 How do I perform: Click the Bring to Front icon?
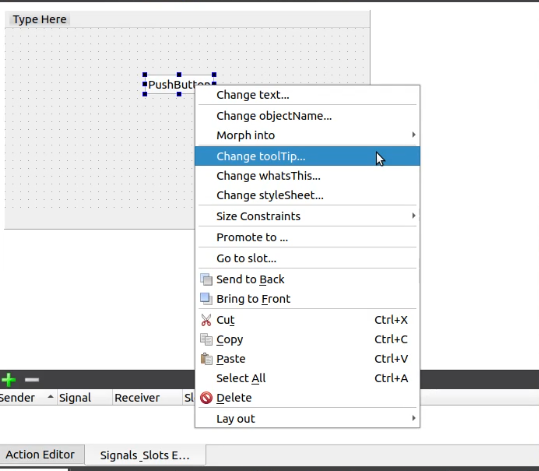click(x=206, y=299)
